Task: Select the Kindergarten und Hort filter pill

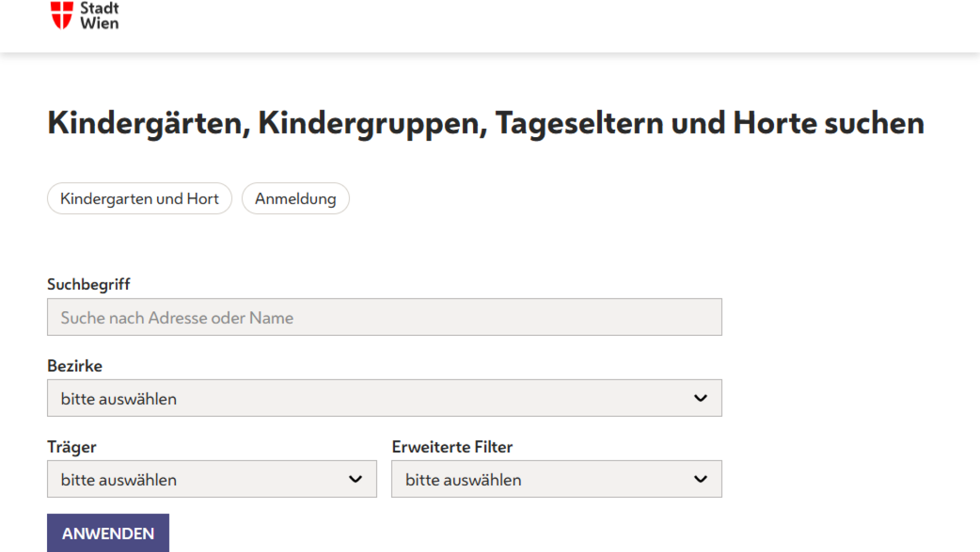Action: tap(139, 198)
